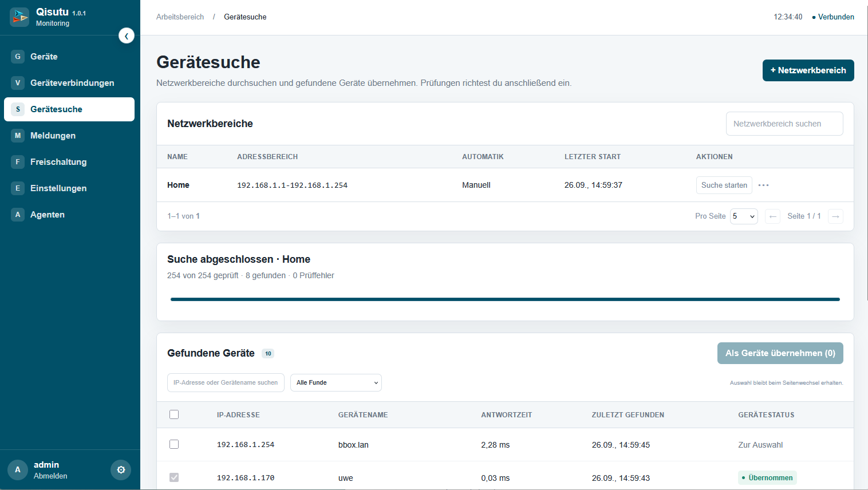Open the Meldungen section
The width and height of the screenshot is (868, 490).
pos(69,136)
